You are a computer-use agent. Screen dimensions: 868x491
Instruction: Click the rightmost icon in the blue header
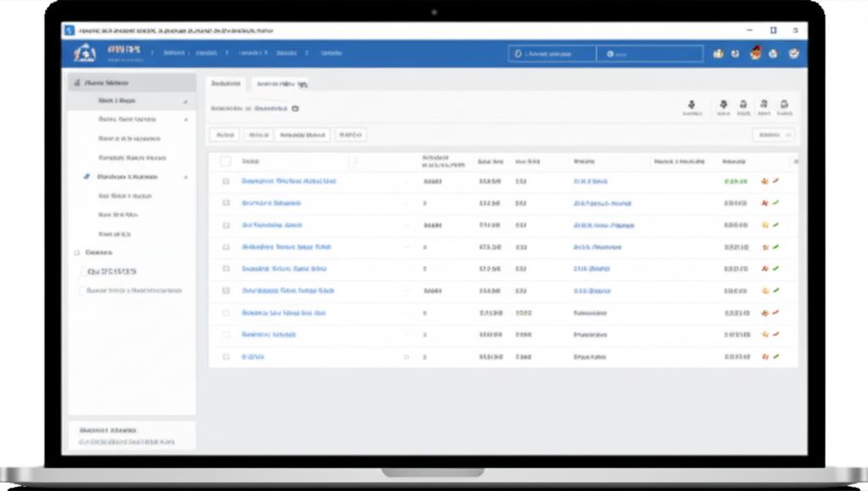(794, 54)
